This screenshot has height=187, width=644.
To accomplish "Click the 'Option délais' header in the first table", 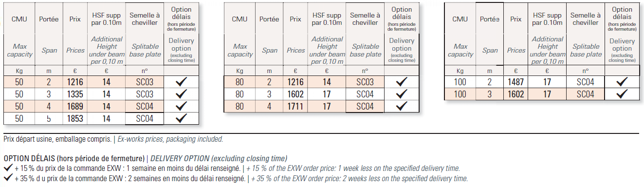I will [x=181, y=19].
